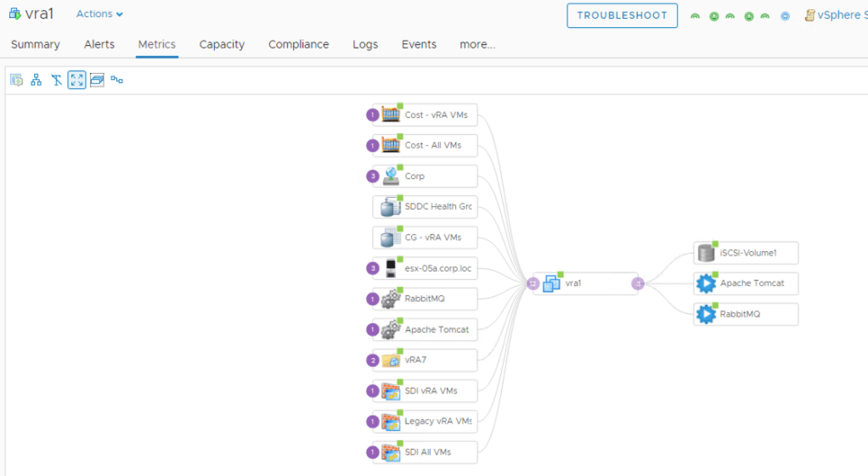This screenshot has height=476, width=868.
Task: Select the central vra1 node
Action: (573, 283)
